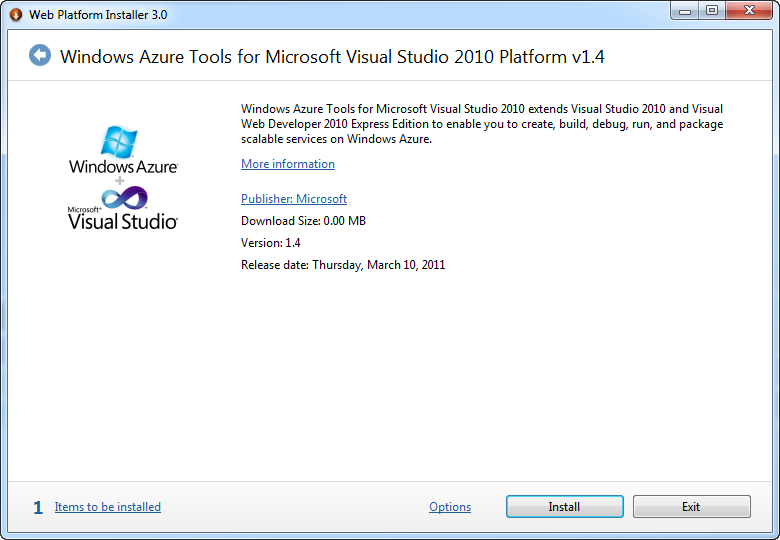Click the blue back arrow icon

[40, 55]
